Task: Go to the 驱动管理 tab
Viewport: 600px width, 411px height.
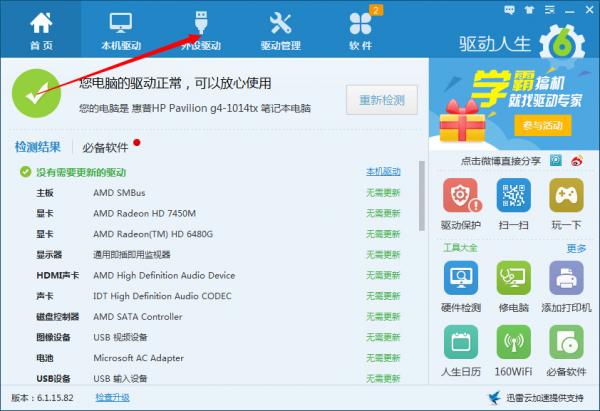Action: click(280, 31)
